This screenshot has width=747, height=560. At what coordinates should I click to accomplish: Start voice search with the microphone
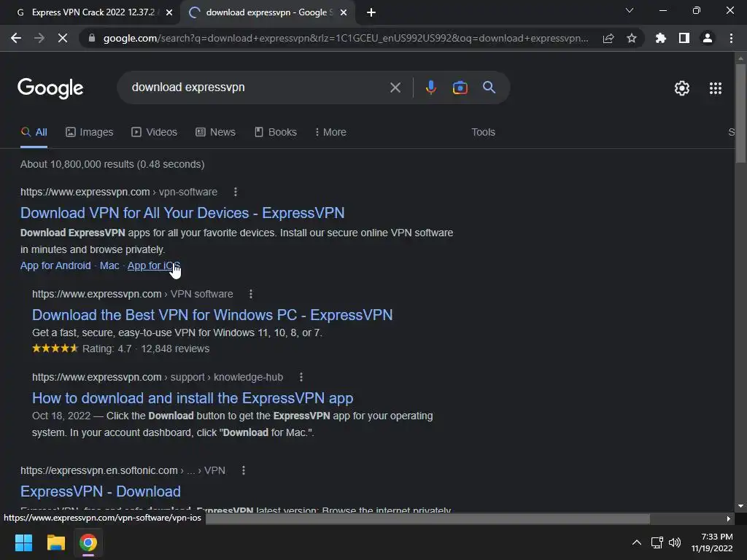430,87
